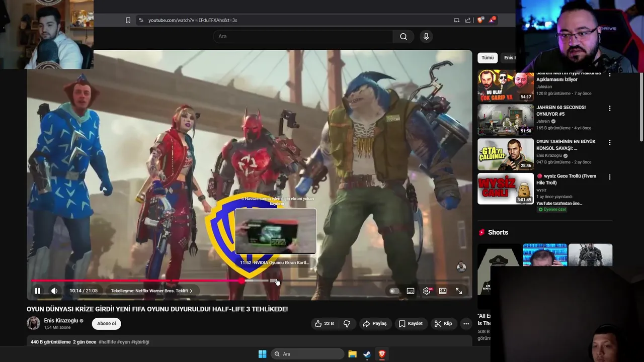644x362 pixels.
Task: Open Brave Rewards triangle icon
Action: pyautogui.click(x=493, y=20)
